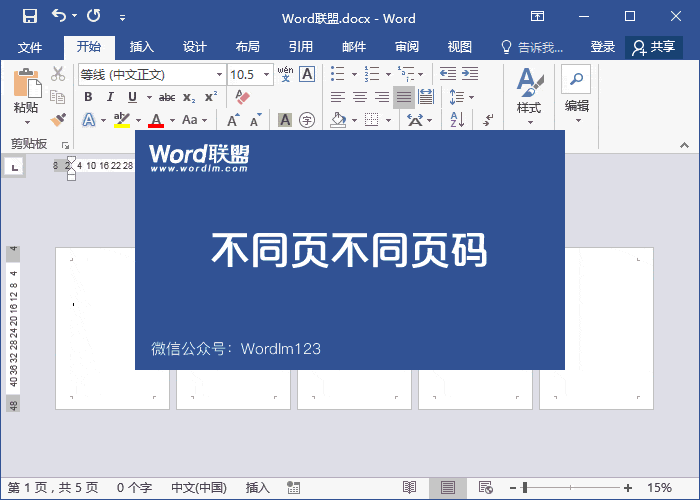
Task: Click the phonetic guide wén icon
Action: (285, 74)
